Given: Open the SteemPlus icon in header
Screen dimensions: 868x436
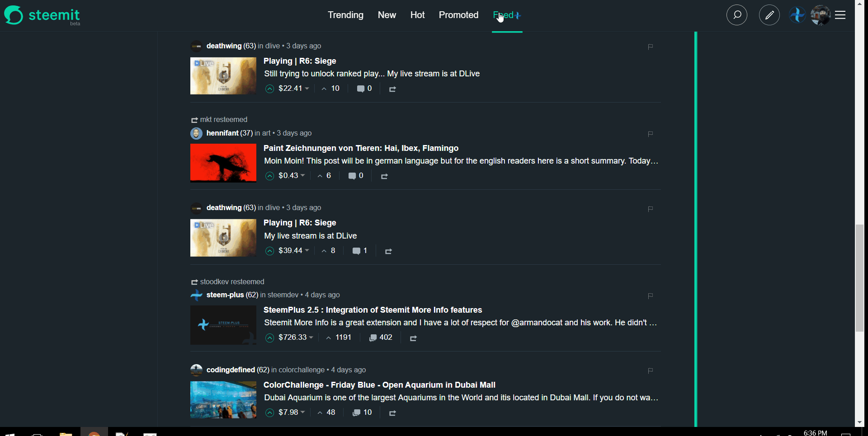Looking at the screenshot, I should (x=797, y=15).
